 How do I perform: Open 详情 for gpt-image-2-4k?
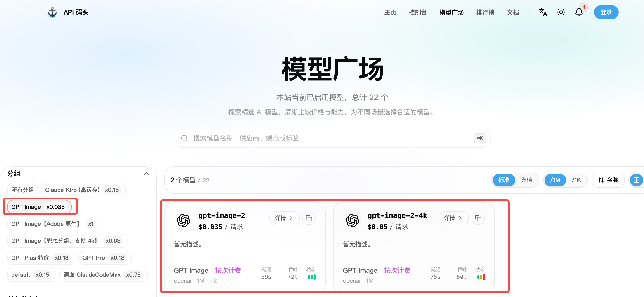(x=453, y=218)
